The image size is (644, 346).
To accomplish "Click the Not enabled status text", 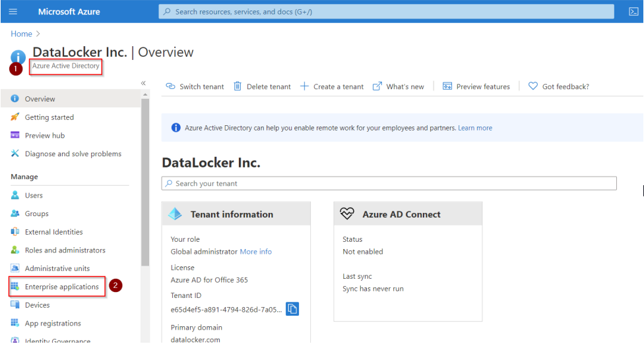I will (x=363, y=251).
